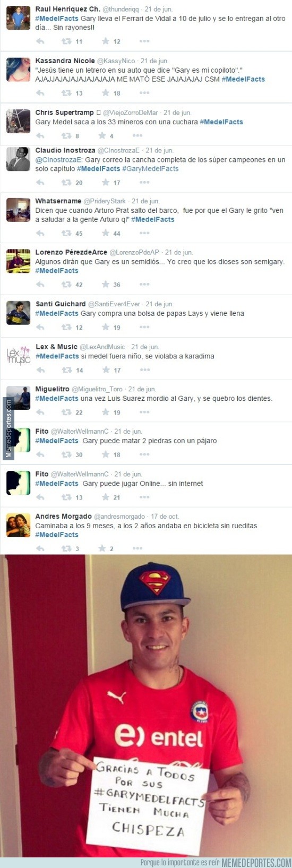Retweet Whatsername's Arturo Prat tweet
The width and height of the screenshot is (292, 868).
(66, 233)
